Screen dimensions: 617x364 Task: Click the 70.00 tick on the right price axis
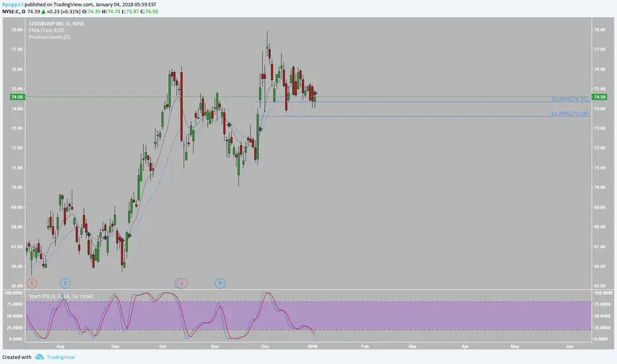pos(600,187)
